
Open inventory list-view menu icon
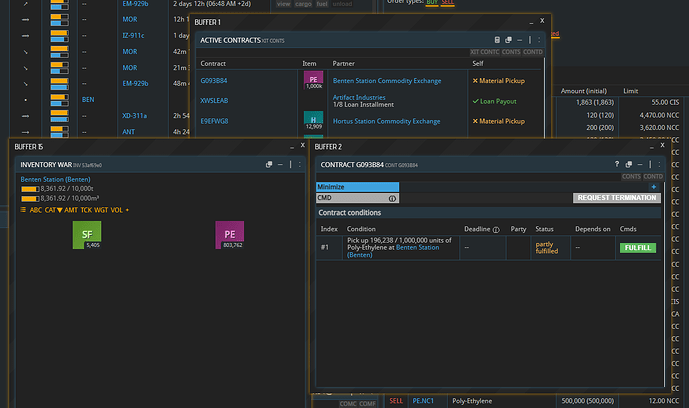(23, 210)
